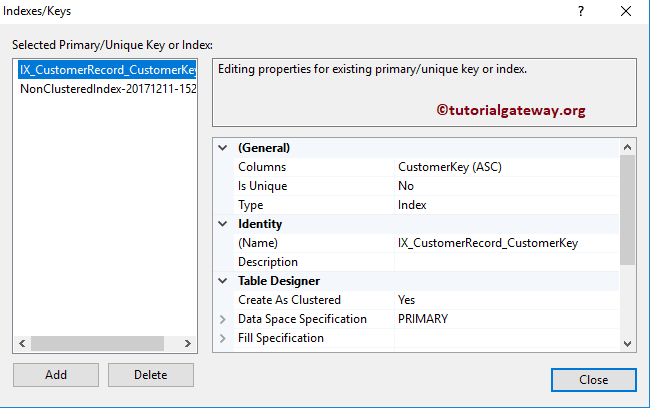Click index list scroll left arrow
This screenshot has width=650, height=408.
[x=22, y=343]
